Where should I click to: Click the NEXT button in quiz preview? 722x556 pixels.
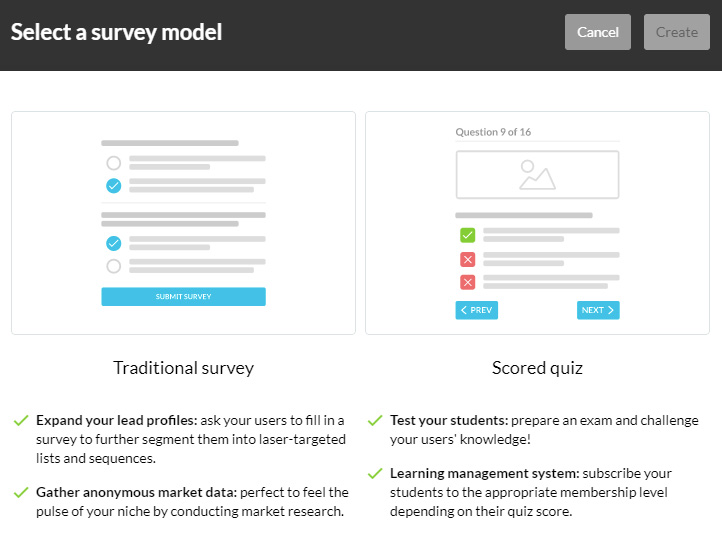[598, 310]
